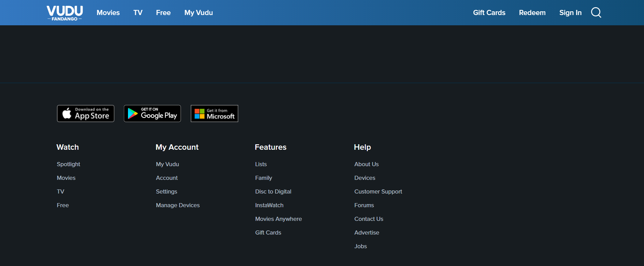Visit the Movies Anywhere footer link
The height and width of the screenshot is (266, 644).
pos(278,219)
